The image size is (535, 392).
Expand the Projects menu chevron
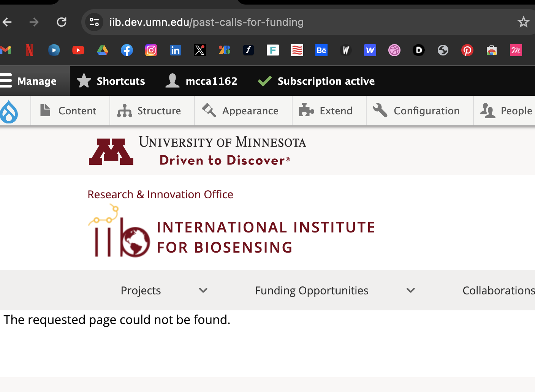203,291
